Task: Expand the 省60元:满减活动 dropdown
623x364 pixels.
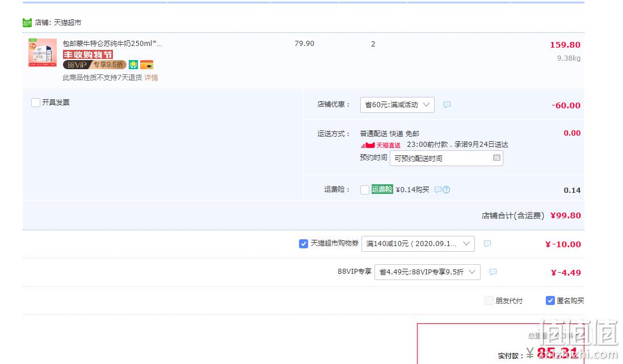Action: click(397, 105)
